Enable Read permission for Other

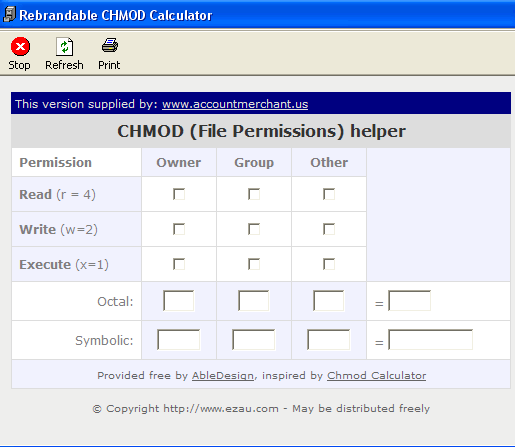click(329, 194)
